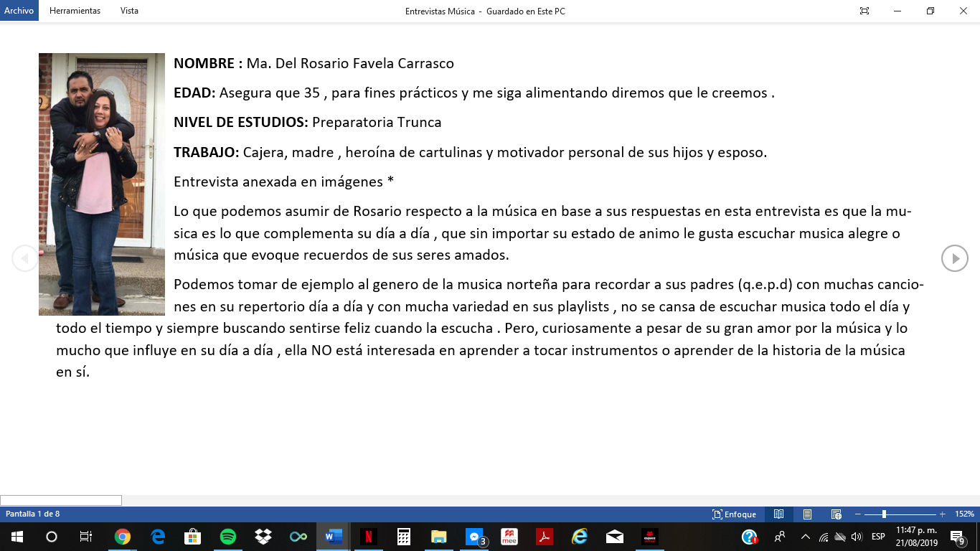Open the Archivo menu
The height and width of the screenshot is (551, 980).
point(19,11)
